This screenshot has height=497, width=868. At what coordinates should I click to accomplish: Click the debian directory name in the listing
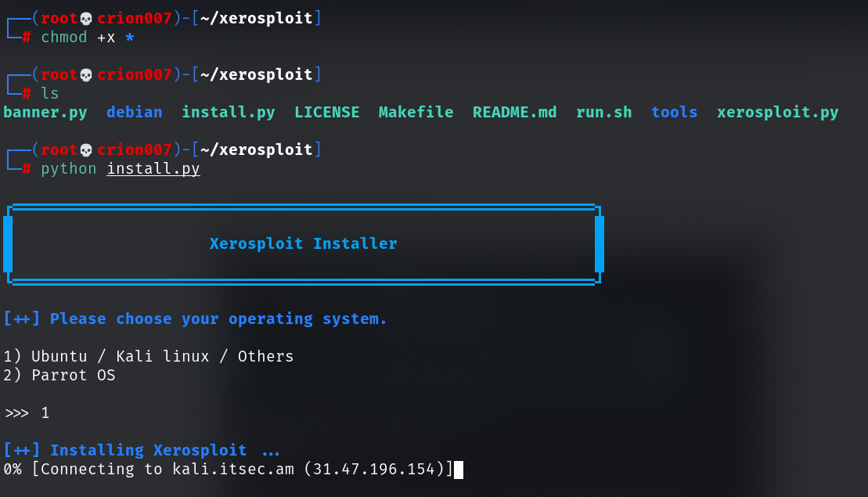(134, 112)
